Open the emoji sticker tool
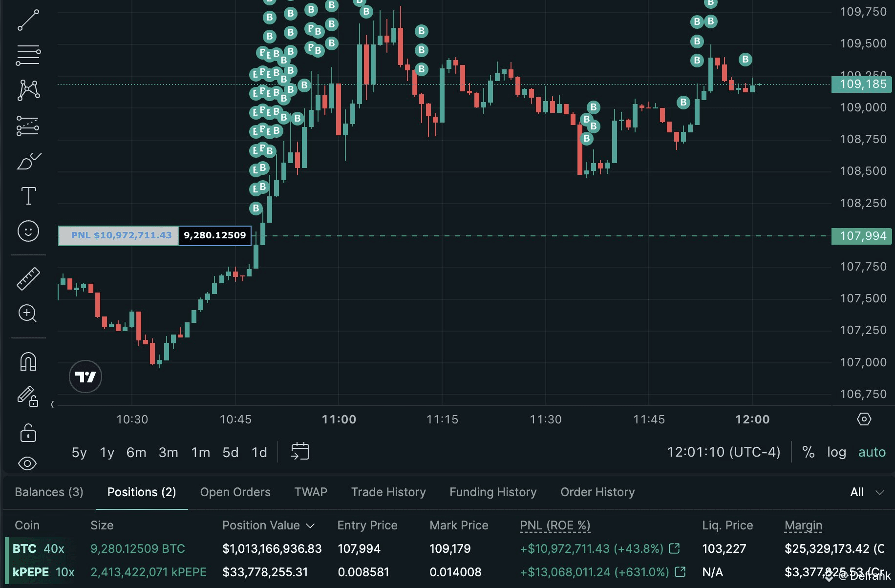The height and width of the screenshot is (588, 895). click(x=28, y=231)
